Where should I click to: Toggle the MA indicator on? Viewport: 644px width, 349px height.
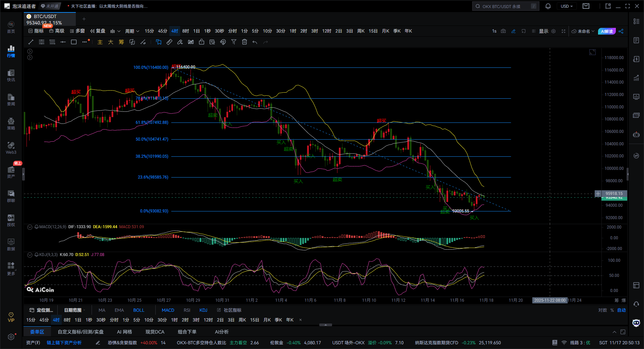pos(102,310)
